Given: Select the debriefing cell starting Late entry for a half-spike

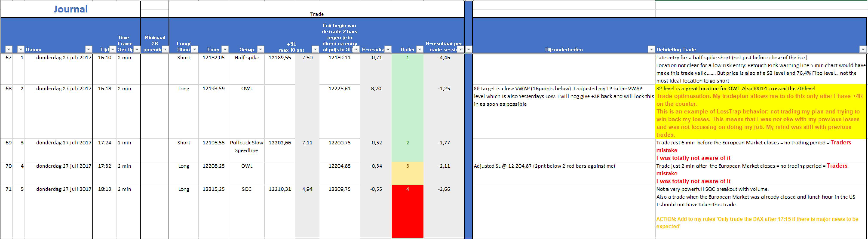Looking at the screenshot, I should [x=761, y=69].
